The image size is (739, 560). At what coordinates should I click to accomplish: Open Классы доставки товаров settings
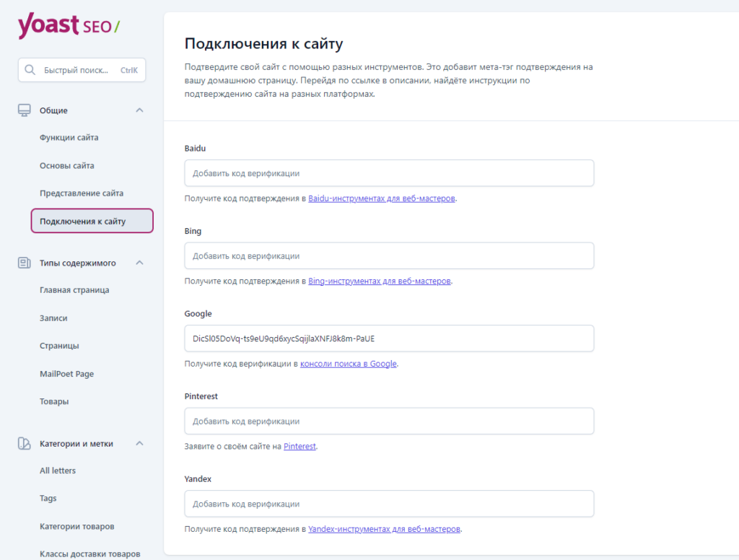tap(90, 554)
